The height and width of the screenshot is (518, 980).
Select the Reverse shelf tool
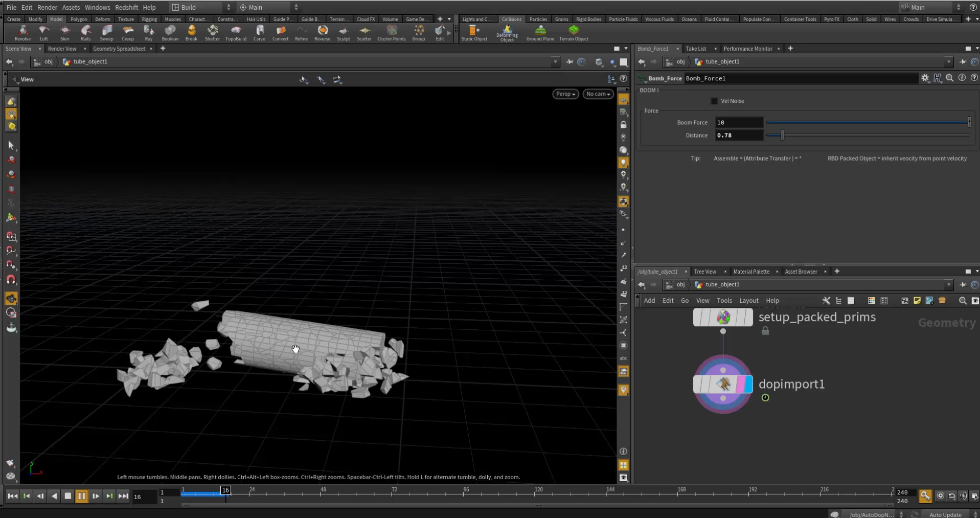322,33
